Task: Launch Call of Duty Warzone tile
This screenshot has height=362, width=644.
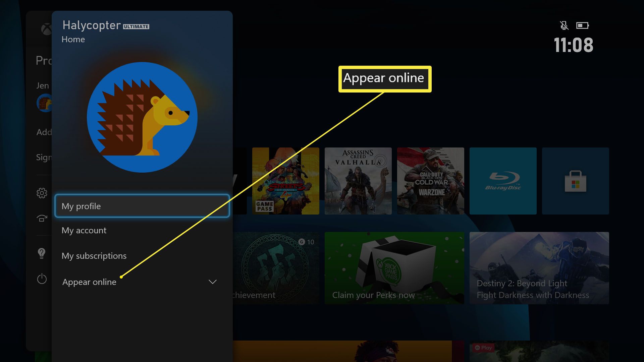Action: coord(430,181)
